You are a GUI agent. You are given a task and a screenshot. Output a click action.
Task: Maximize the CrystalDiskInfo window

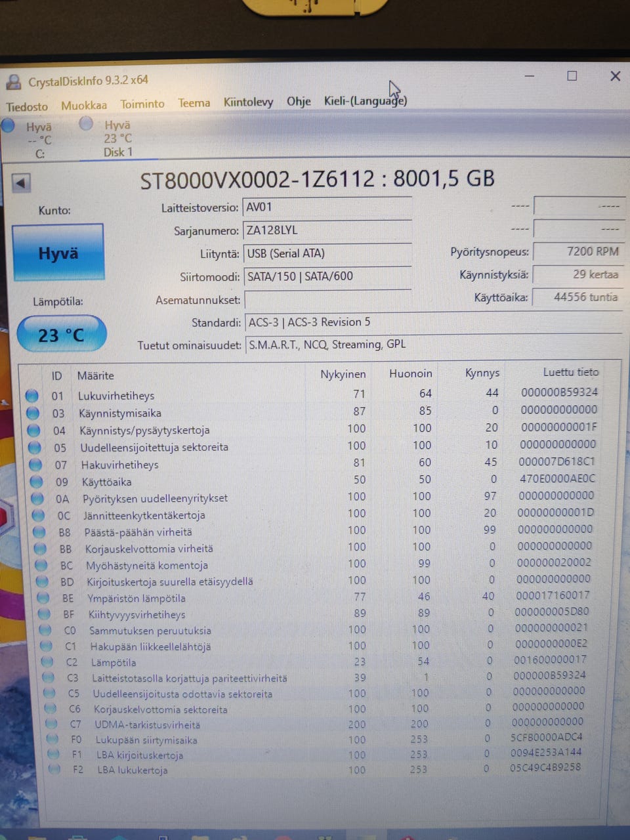tap(572, 76)
